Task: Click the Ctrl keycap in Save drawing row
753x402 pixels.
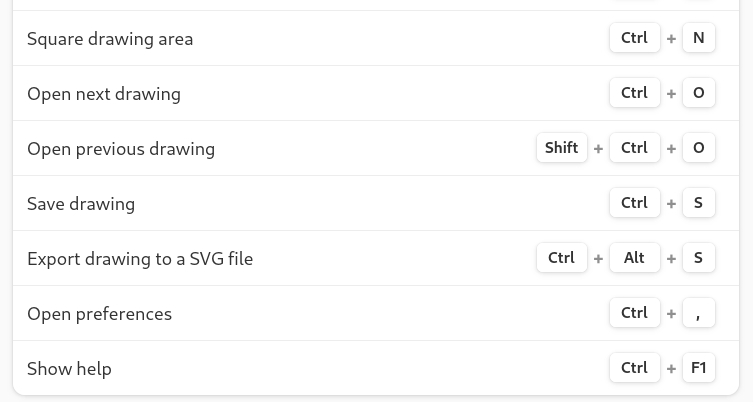Action: 634,203
